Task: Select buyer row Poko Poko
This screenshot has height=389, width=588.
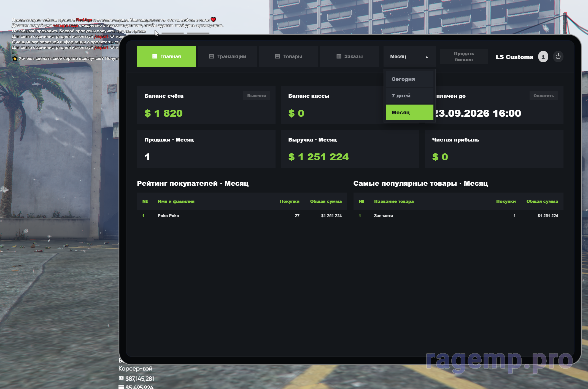Action: click(x=242, y=216)
